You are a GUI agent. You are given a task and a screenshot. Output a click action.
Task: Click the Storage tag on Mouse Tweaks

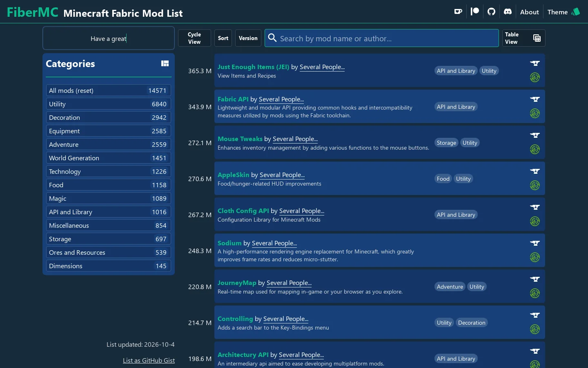pos(446,143)
